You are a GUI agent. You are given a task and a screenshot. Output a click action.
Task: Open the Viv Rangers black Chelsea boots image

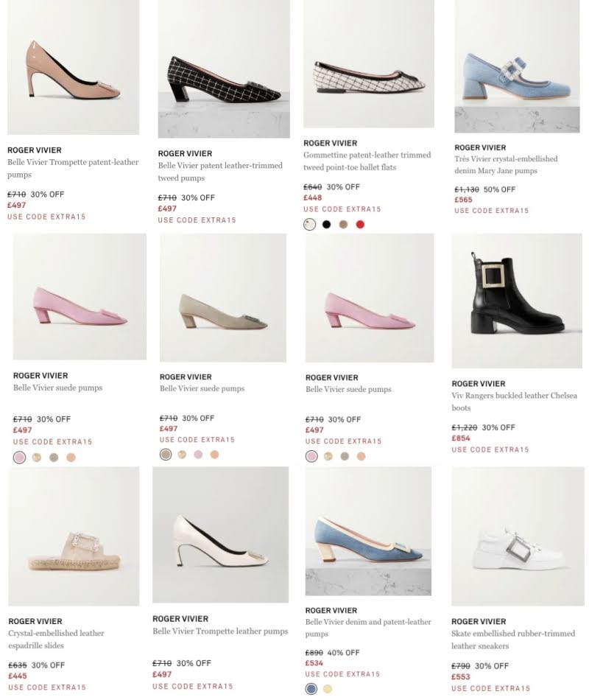[517, 301]
